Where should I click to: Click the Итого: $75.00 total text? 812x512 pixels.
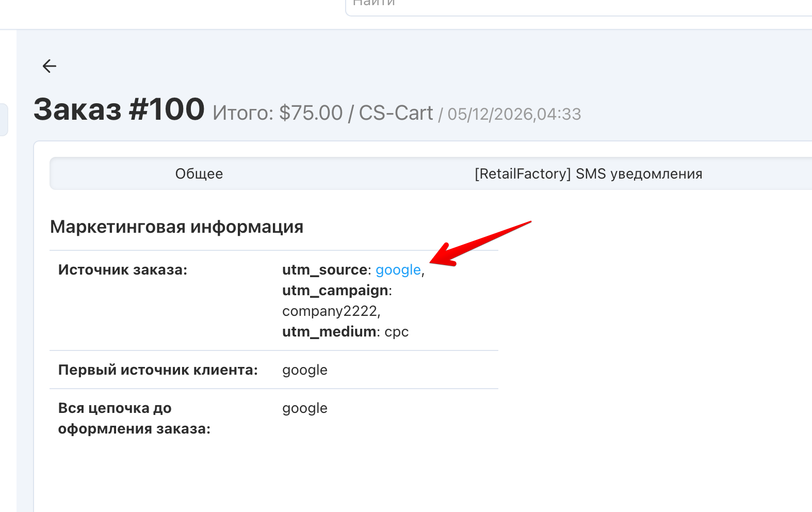point(278,113)
